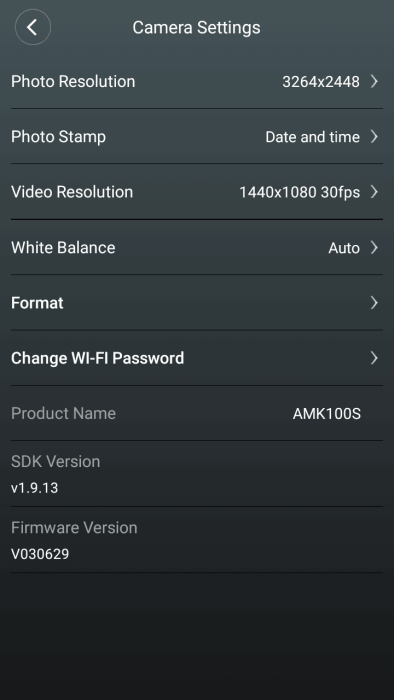Go back using the arrow icon
Screen dimensions: 394x700
pos(33,27)
